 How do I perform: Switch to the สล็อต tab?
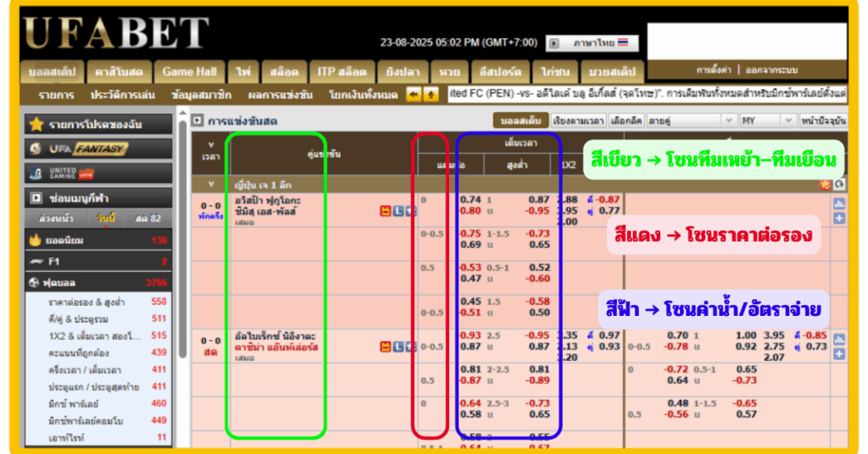(284, 72)
